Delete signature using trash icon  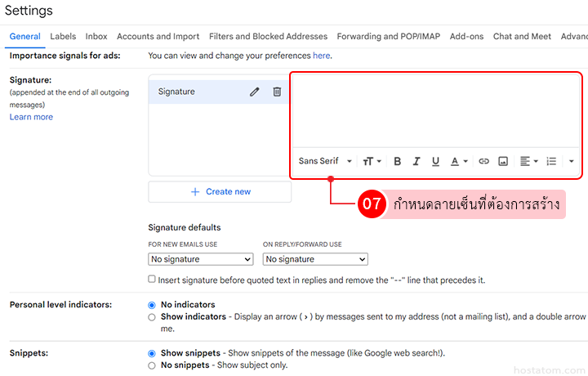(277, 92)
